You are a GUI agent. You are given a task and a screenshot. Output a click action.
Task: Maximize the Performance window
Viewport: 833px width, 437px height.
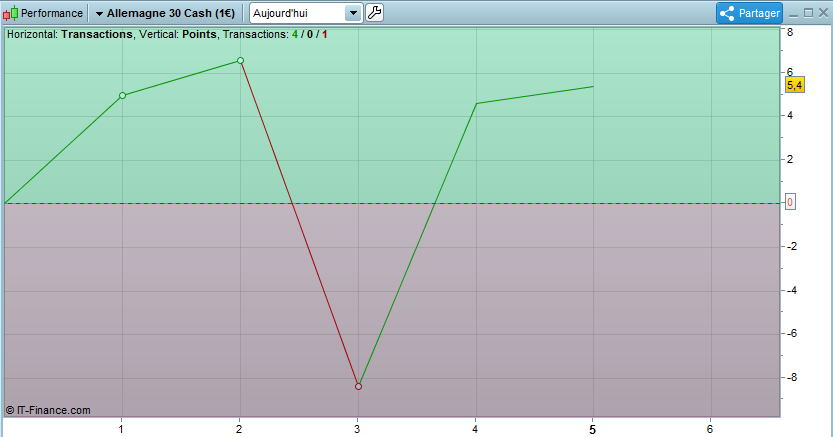[x=808, y=13]
